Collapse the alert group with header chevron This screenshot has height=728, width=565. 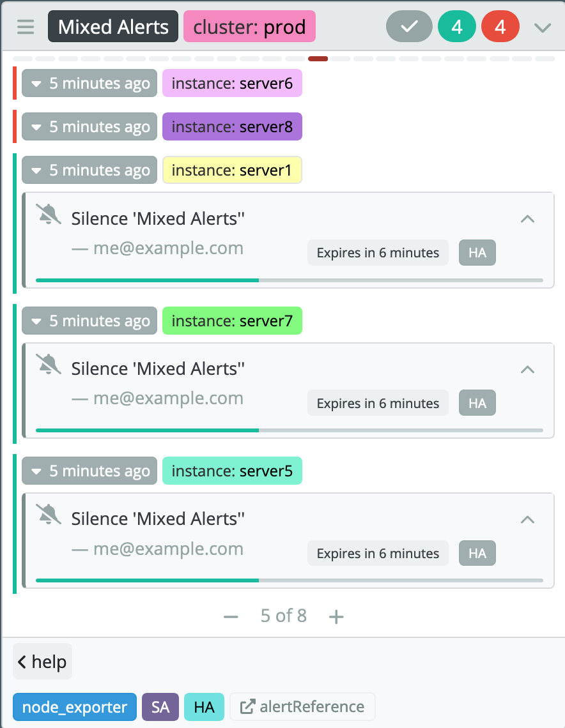tap(542, 27)
